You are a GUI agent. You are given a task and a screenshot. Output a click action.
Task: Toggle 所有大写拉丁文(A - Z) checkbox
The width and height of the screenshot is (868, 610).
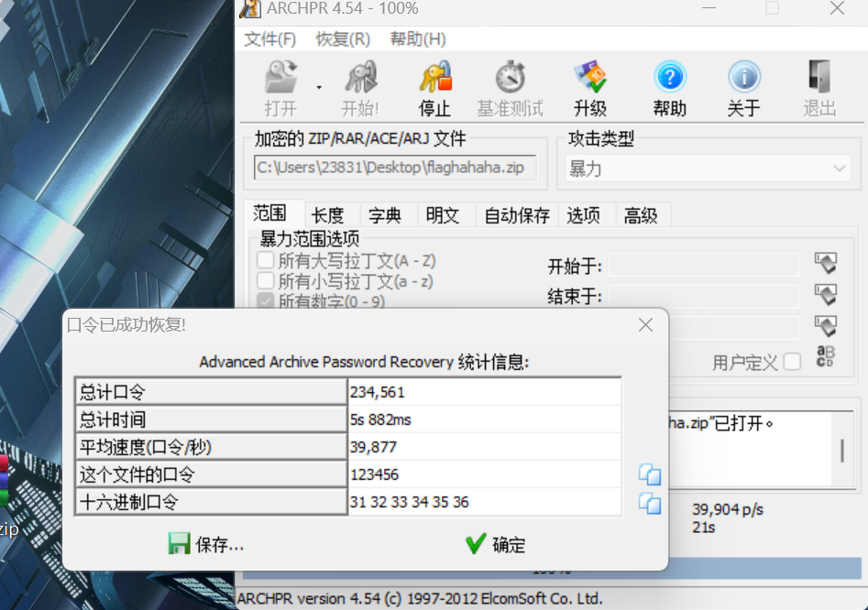point(266,260)
